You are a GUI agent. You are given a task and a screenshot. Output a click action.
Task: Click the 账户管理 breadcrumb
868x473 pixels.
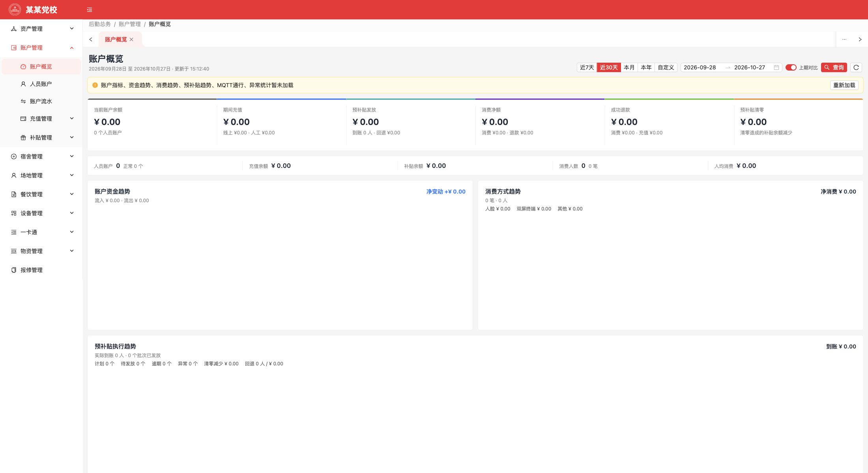(130, 24)
